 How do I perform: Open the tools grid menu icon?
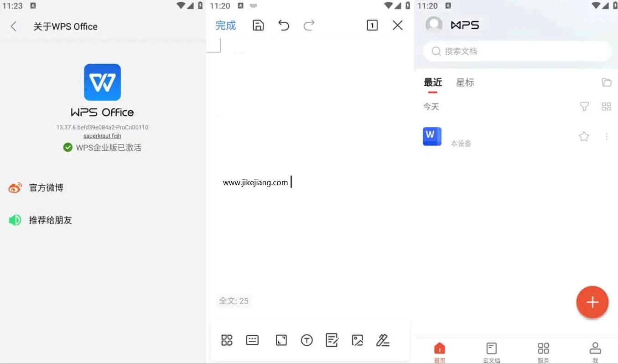(x=227, y=340)
